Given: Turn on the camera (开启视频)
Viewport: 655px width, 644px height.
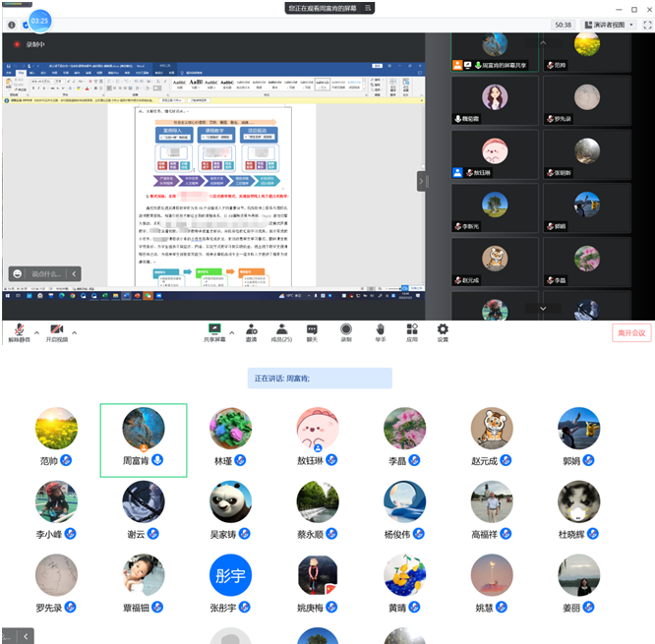Looking at the screenshot, I should click(x=56, y=330).
